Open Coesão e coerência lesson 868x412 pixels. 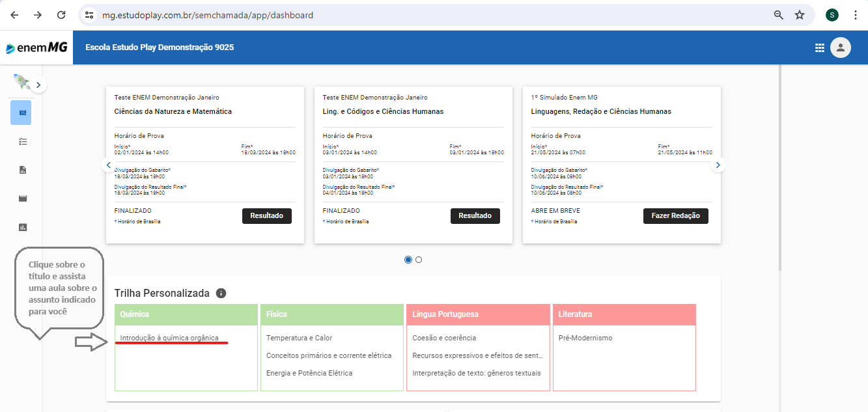point(444,338)
